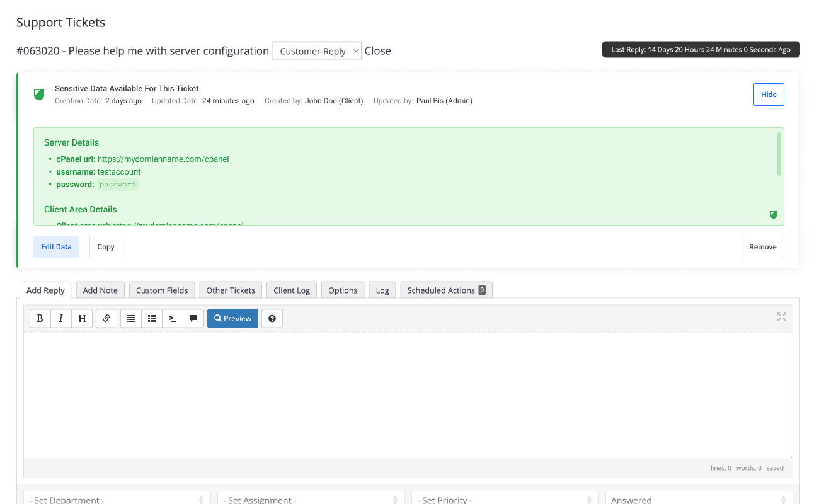
Task: Insert heading with the H icon
Action: [x=82, y=319]
